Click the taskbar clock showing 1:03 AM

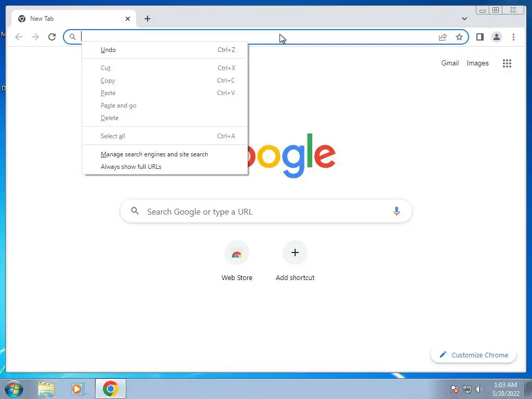coord(506,389)
